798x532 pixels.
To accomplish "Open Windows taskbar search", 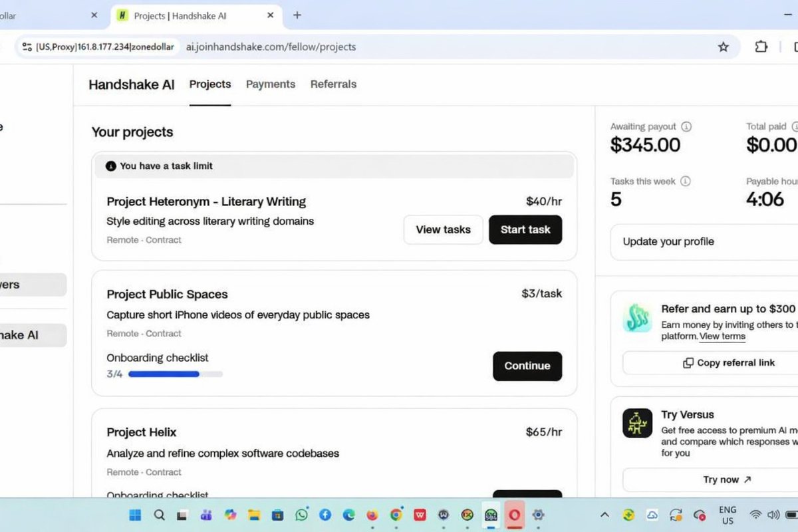I will 159,515.
